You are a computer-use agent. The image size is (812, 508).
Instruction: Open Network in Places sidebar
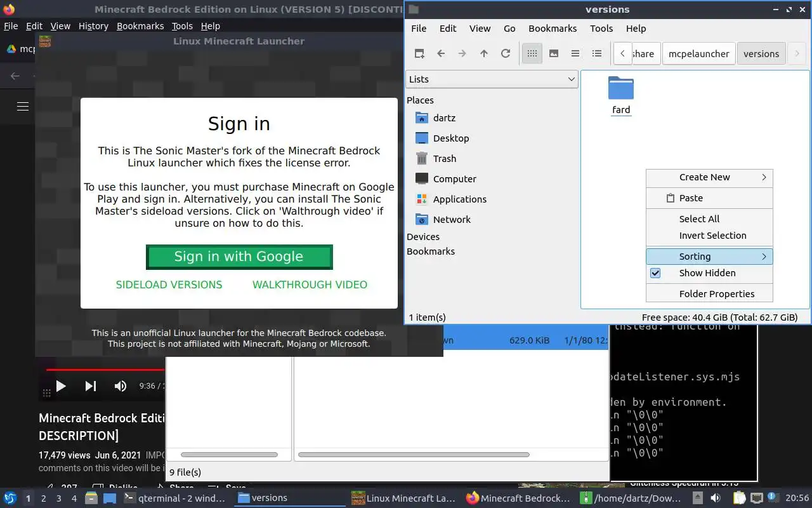coord(443,219)
